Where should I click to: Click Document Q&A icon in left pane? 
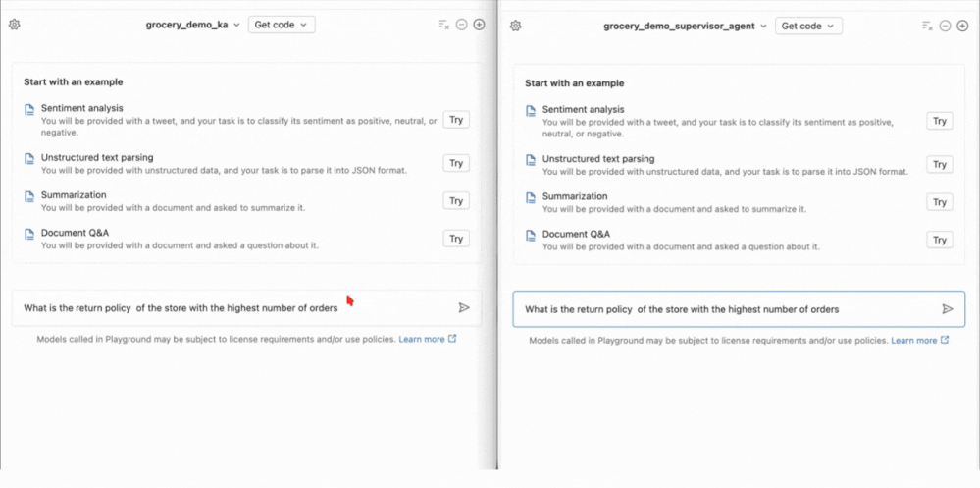[x=29, y=234]
